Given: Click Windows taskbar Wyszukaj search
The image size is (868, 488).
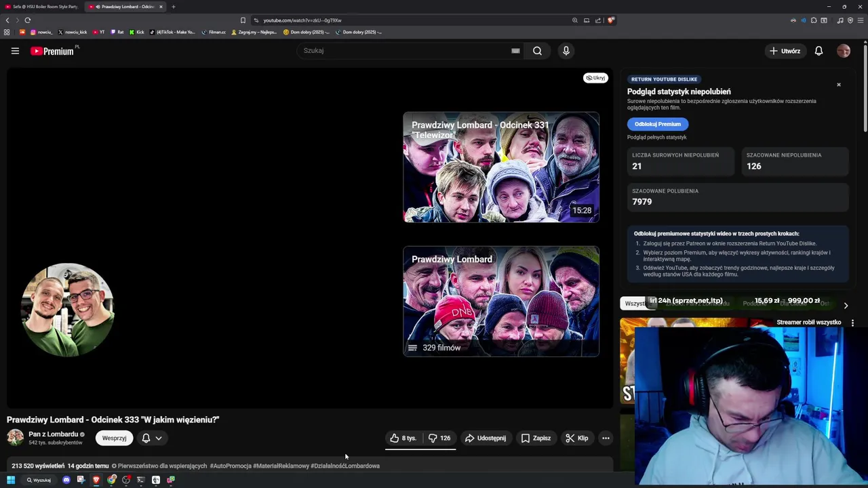Looking at the screenshot, I should pos(38,480).
